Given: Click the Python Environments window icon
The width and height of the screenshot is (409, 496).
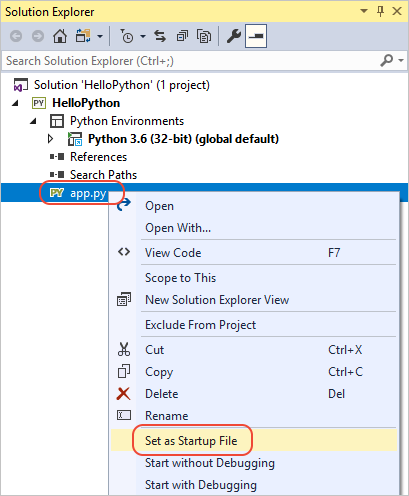Looking at the screenshot, I should pyautogui.click(x=57, y=121).
